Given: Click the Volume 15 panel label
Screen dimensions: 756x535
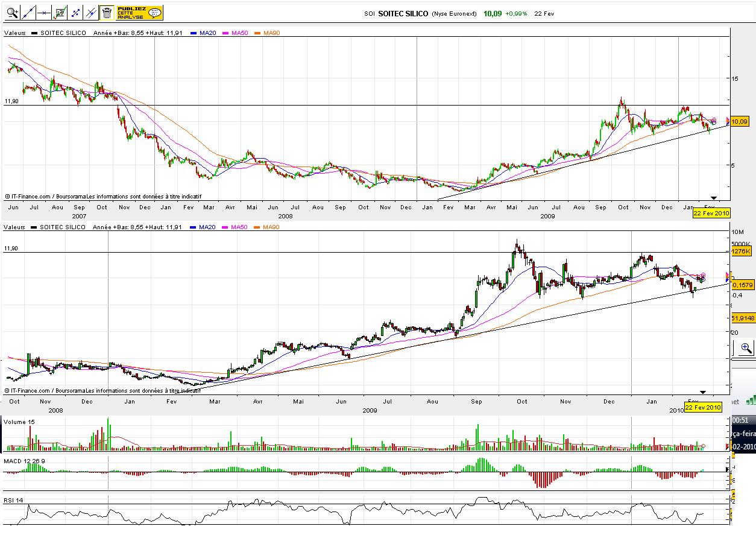Looking at the screenshot, I should (18, 422).
